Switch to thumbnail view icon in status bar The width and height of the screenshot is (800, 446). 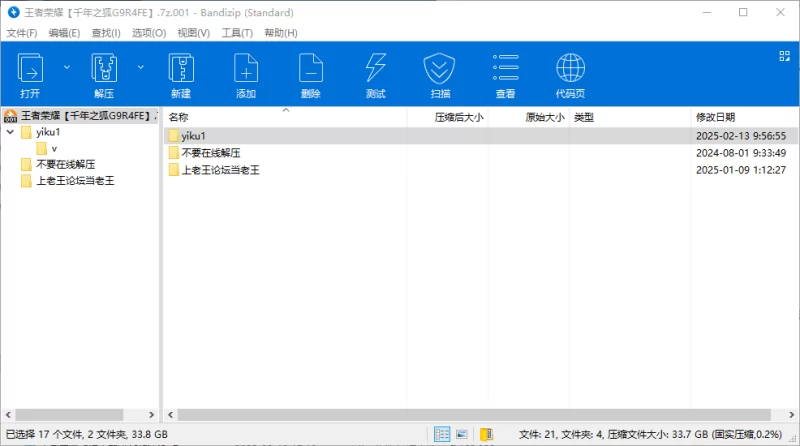point(462,434)
